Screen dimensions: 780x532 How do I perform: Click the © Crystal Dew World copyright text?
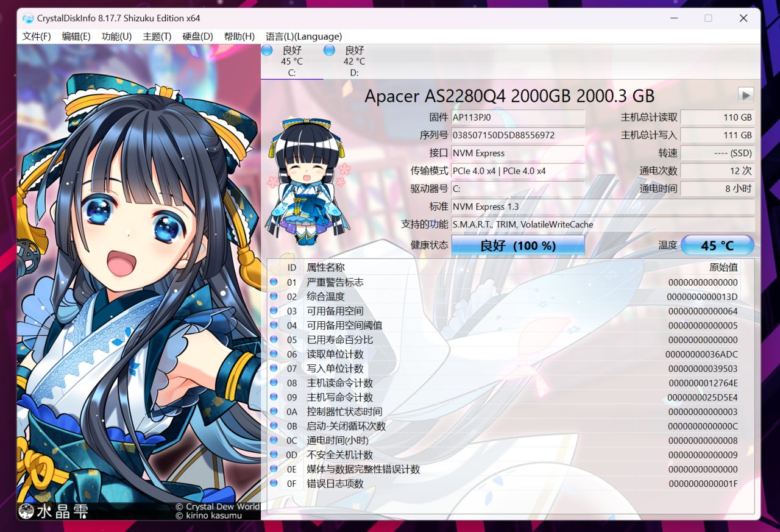[218, 506]
